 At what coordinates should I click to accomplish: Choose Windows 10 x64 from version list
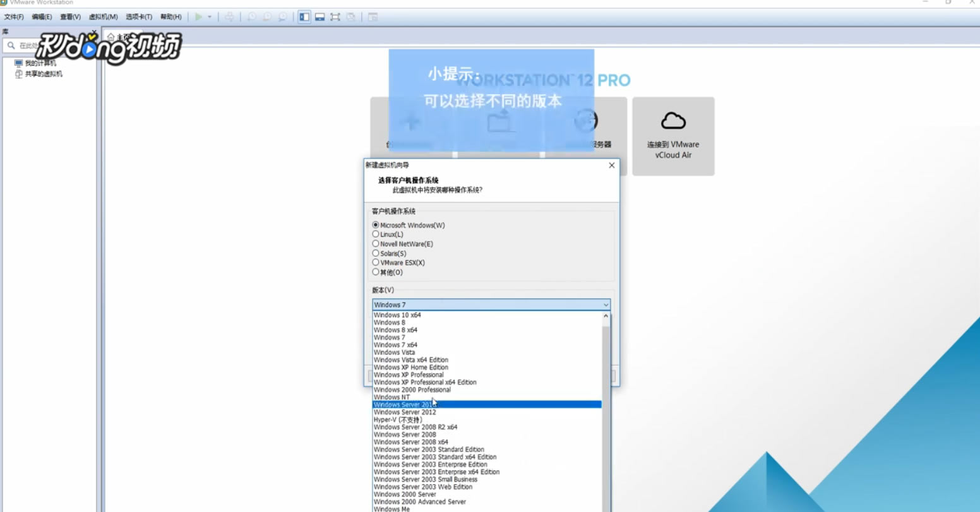pyautogui.click(x=487, y=315)
